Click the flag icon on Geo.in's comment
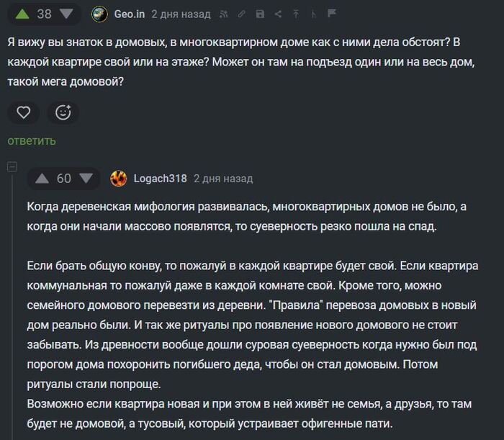This screenshot has height=440, width=504. pos(332,14)
